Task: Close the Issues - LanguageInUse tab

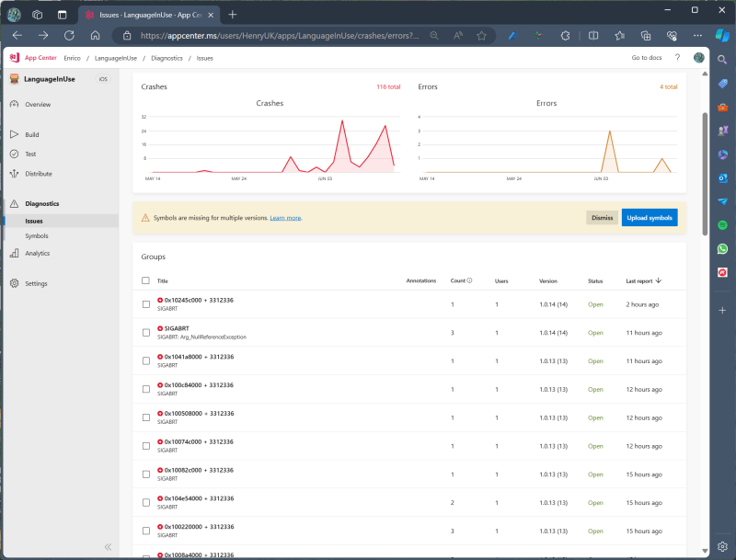Action: 211,15
